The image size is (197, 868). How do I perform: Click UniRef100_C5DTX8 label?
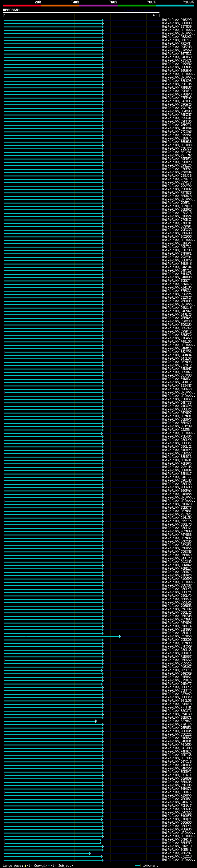(177, 754)
